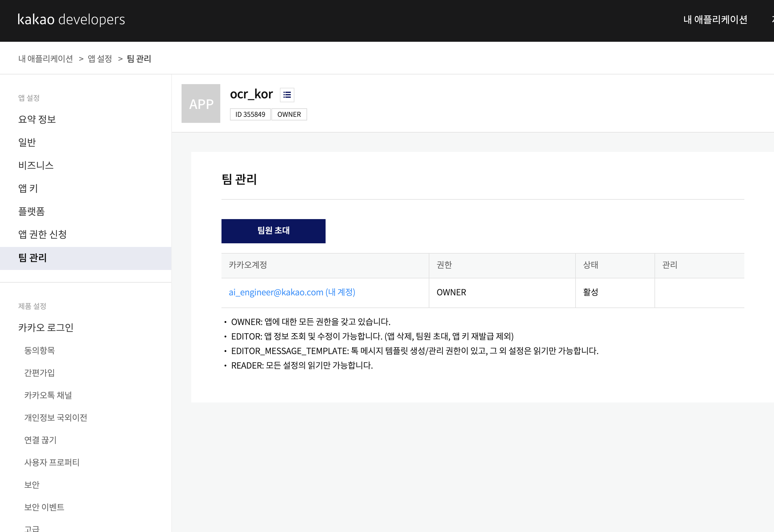Screen dimensions: 774x532
Task: Open 카카오톡 채널 submenu item
Action: click(x=48, y=395)
